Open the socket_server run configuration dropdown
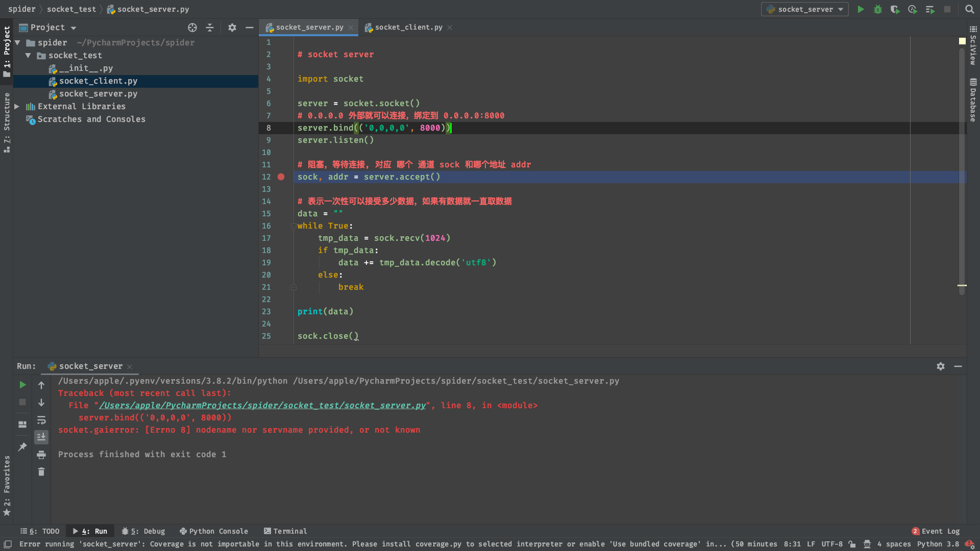This screenshot has width=980, height=551. pos(804,9)
